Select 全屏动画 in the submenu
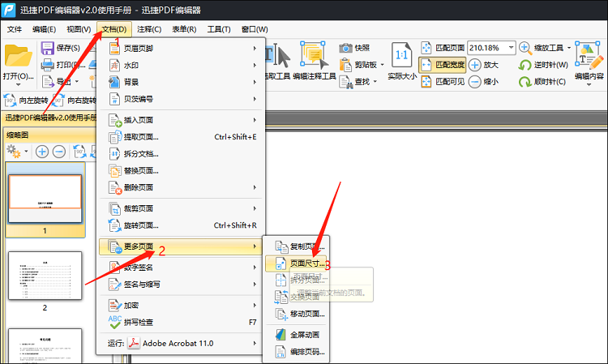 (297, 335)
